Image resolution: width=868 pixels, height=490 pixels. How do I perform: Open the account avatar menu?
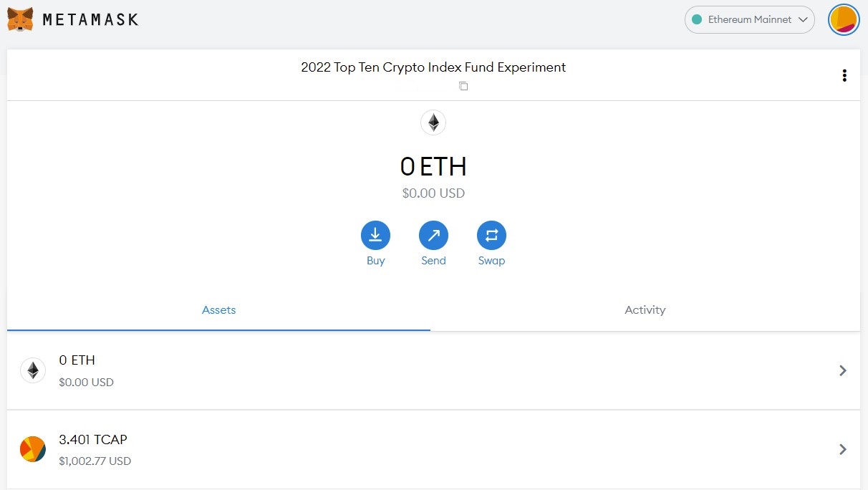tap(844, 19)
